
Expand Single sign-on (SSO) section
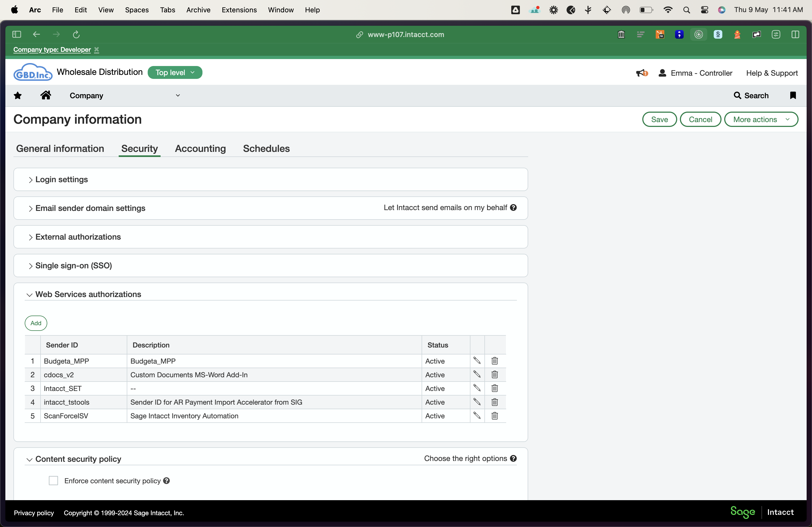(73, 266)
